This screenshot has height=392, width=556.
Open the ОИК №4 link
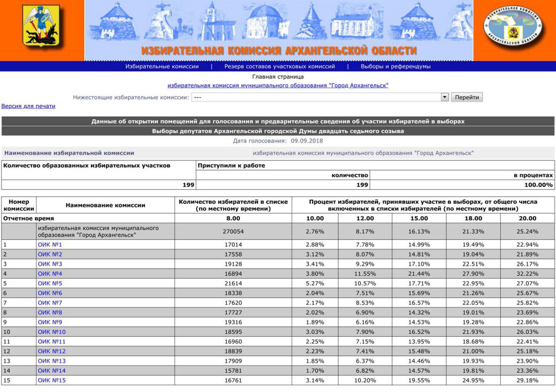pos(50,273)
